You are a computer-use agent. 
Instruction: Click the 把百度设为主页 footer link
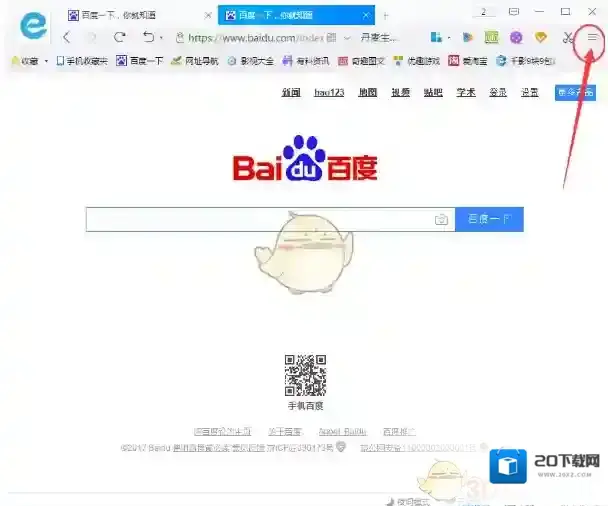tap(222, 431)
